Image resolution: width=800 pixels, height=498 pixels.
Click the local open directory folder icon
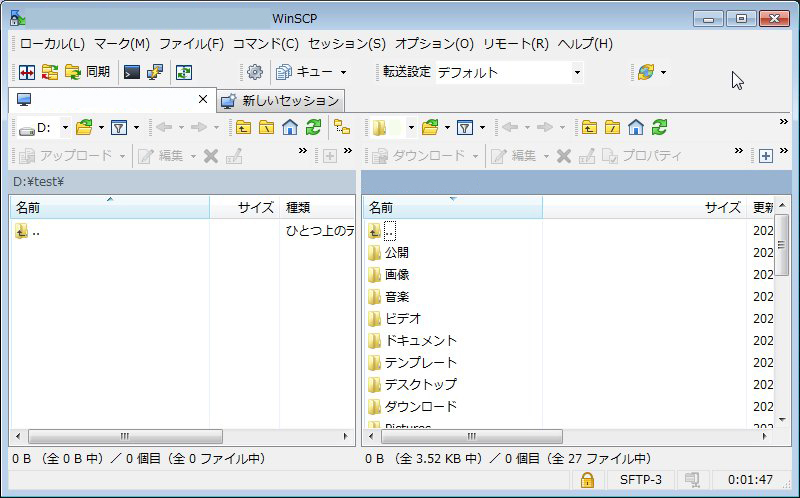pyautogui.click(x=84, y=128)
